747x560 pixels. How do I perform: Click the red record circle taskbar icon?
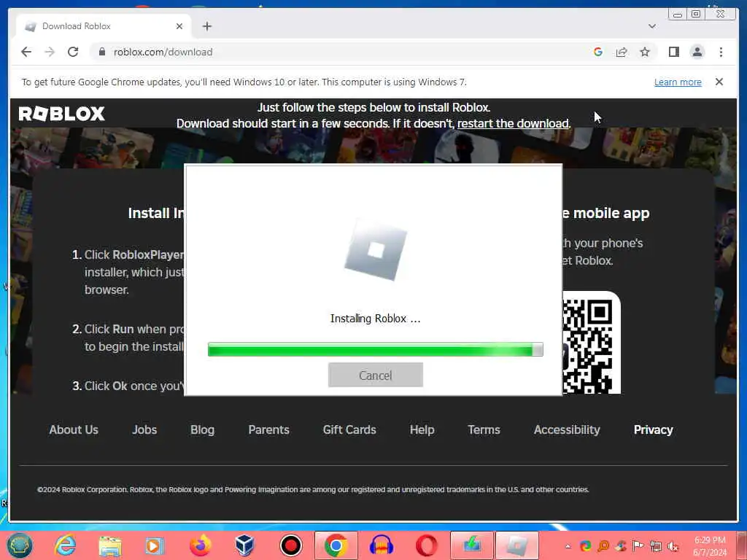(x=290, y=545)
